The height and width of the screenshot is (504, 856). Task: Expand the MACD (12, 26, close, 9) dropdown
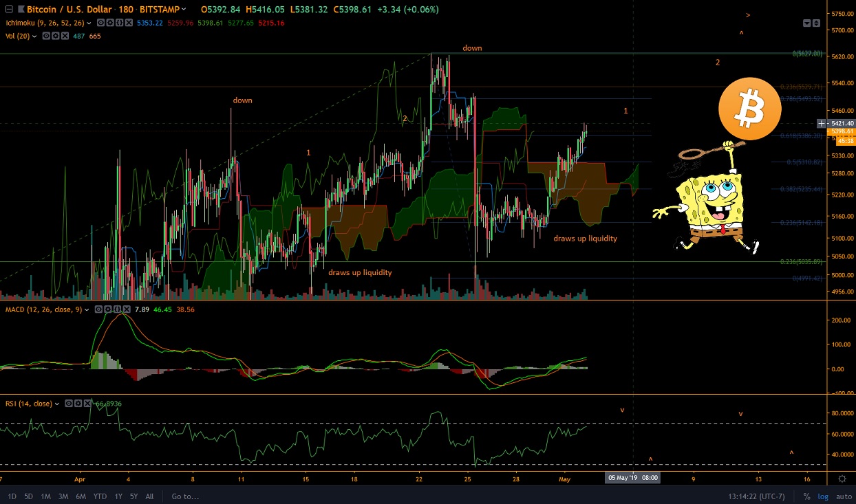87,309
